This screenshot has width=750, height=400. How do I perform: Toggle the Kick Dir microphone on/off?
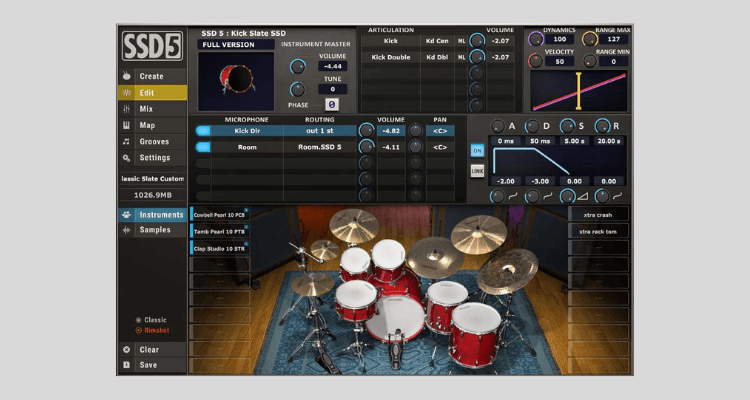(203, 131)
